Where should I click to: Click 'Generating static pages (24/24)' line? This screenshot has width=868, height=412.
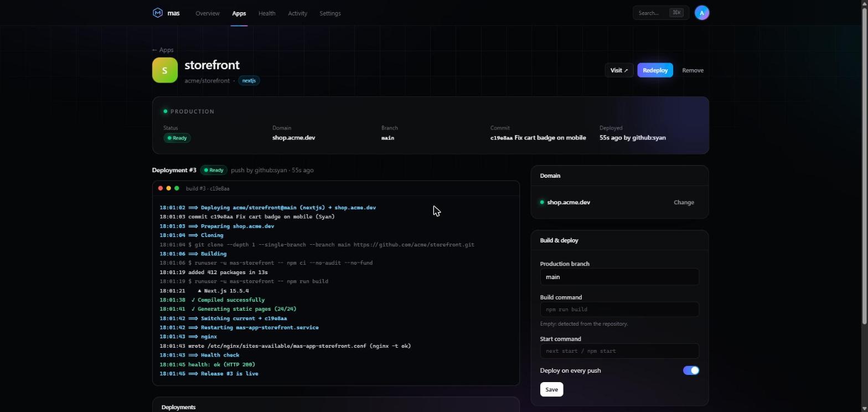tap(228, 309)
